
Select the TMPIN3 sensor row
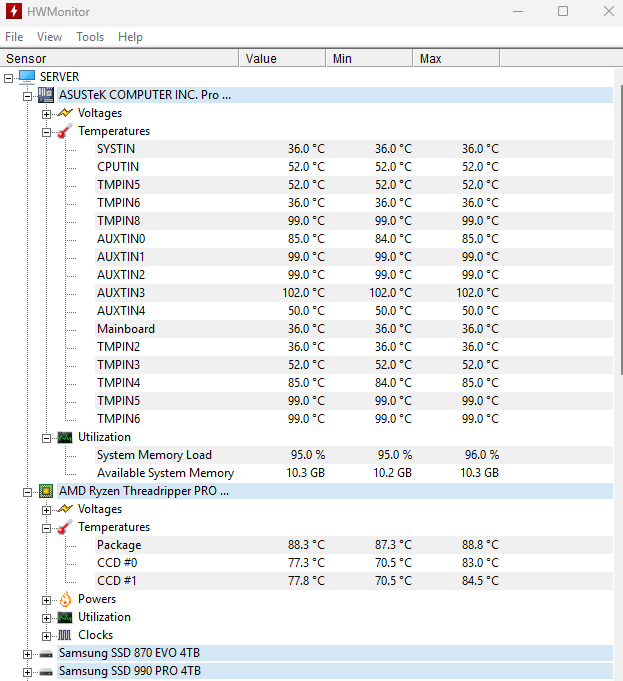click(x=354, y=365)
